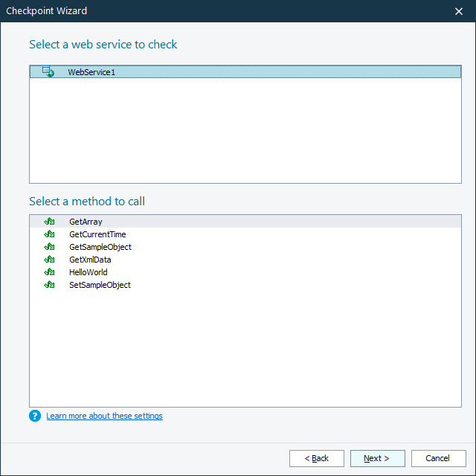Screen dimensions: 476x476
Task: Select the GetArray method
Action: point(86,222)
